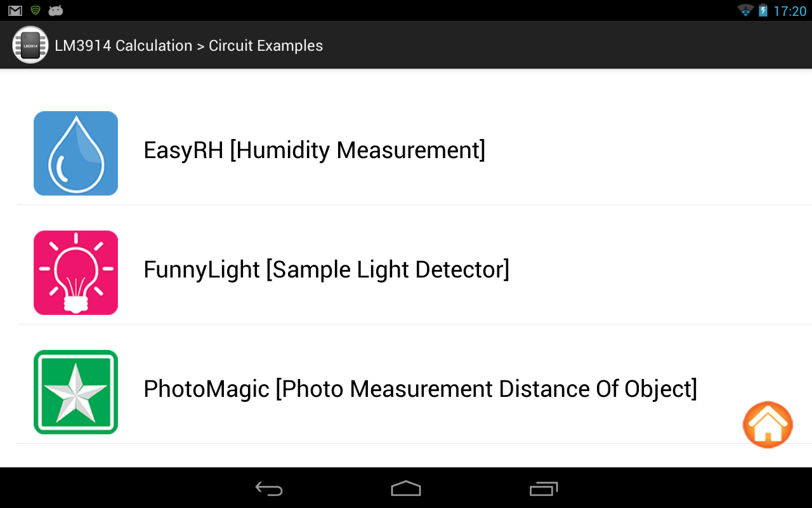Tap the Android debug notification icon

click(x=56, y=11)
